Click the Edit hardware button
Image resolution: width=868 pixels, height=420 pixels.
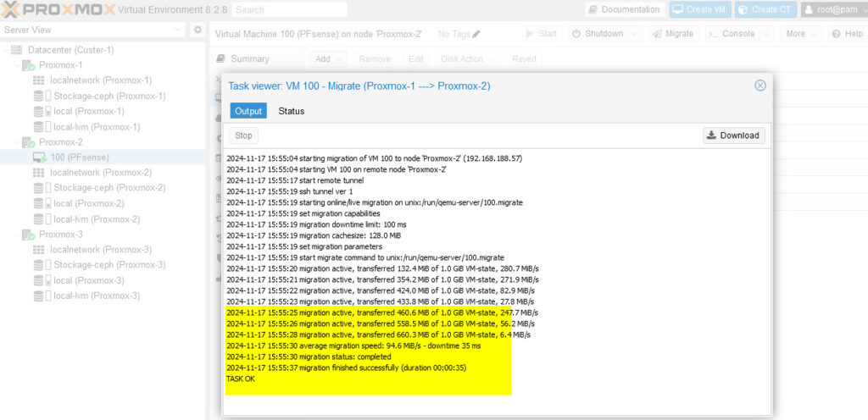(415, 59)
